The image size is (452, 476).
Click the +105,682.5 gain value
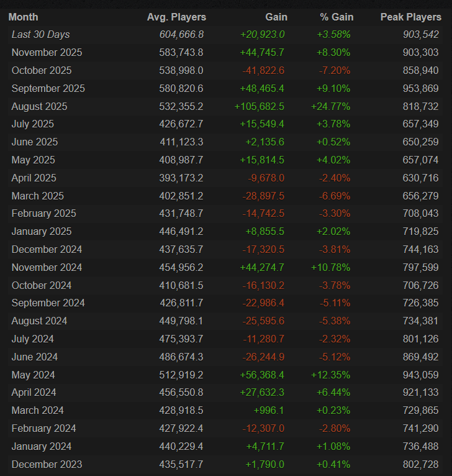click(x=260, y=106)
